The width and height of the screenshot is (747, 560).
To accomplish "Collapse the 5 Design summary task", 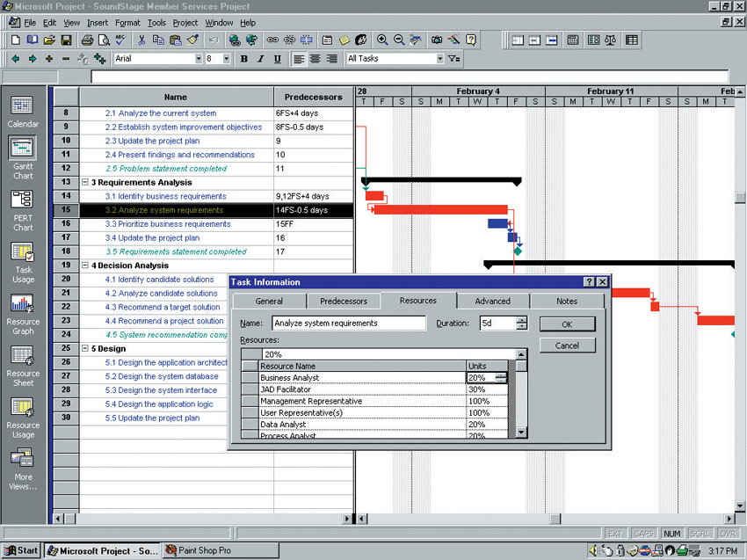I will (85, 348).
